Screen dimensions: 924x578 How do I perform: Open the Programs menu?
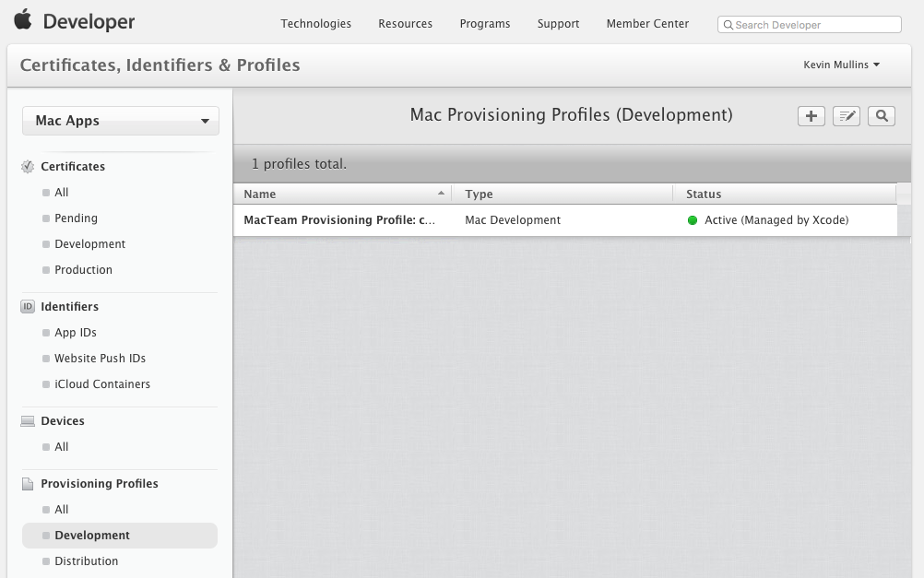point(485,24)
